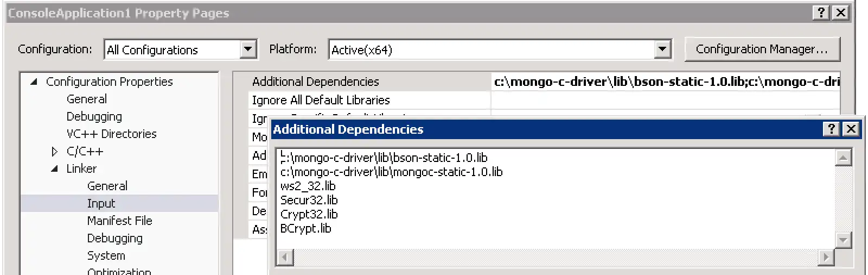Click the Active(x64) platform combo box
Viewport: 868px width, 275px height.
[x=500, y=49]
